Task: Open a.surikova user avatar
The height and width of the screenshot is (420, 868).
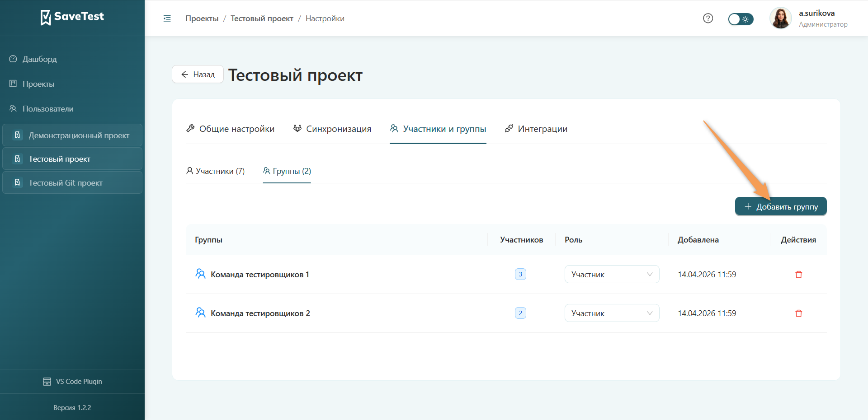Action: click(781, 19)
